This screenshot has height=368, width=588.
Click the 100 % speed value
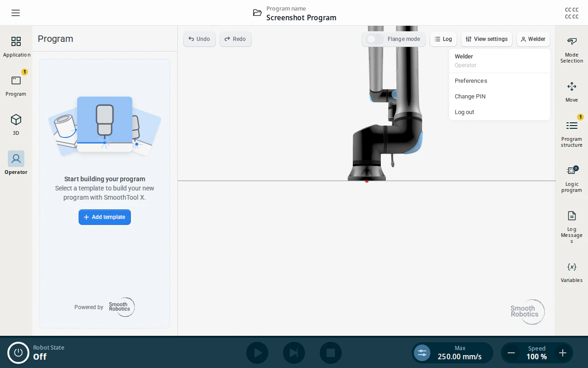click(537, 356)
